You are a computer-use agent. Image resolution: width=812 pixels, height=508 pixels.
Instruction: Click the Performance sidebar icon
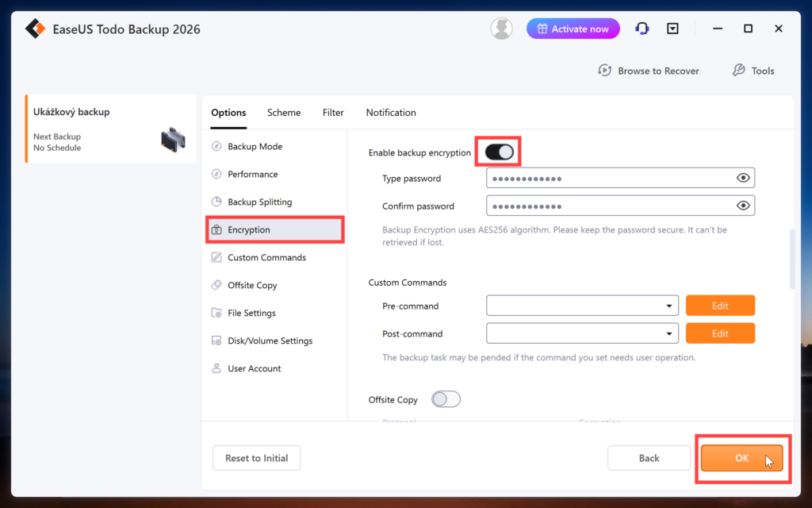(216, 174)
